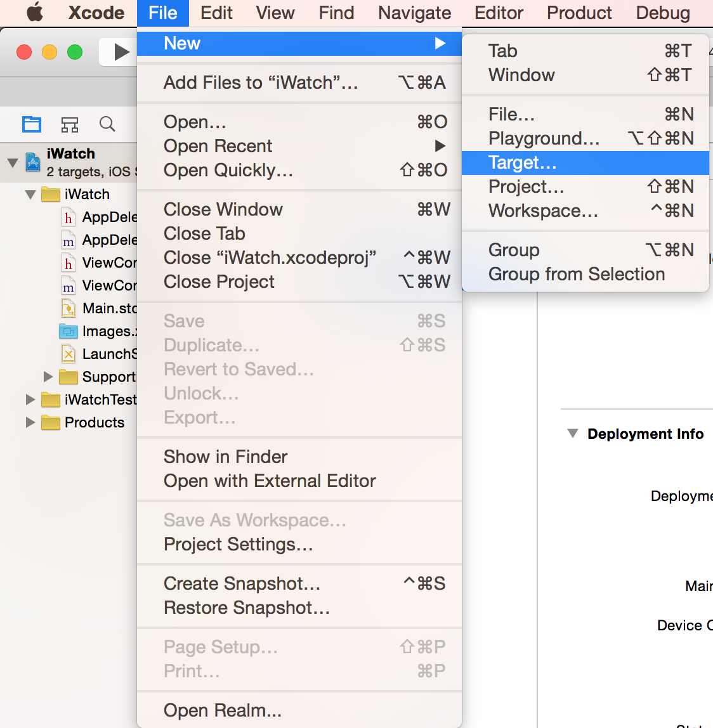
Task: Choose New Window from submenu
Action: point(585,75)
